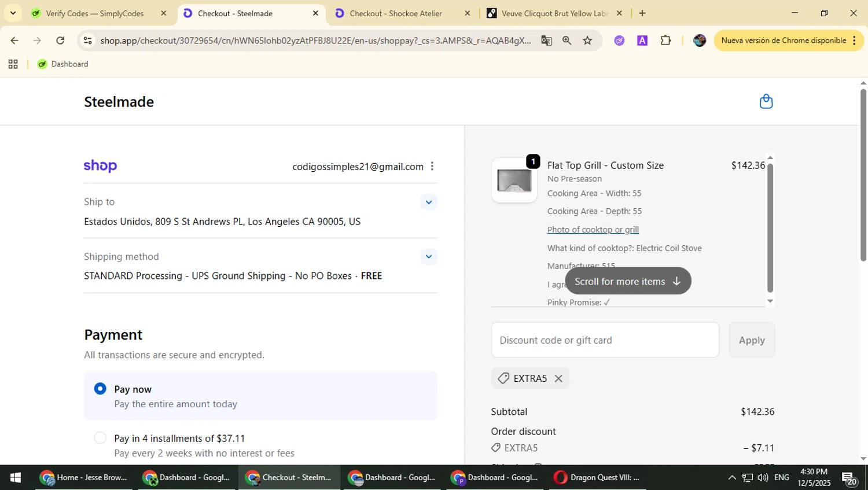This screenshot has height=490, width=868.
Task: Open the Extensions puzzle icon
Action: tap(665, 40)
